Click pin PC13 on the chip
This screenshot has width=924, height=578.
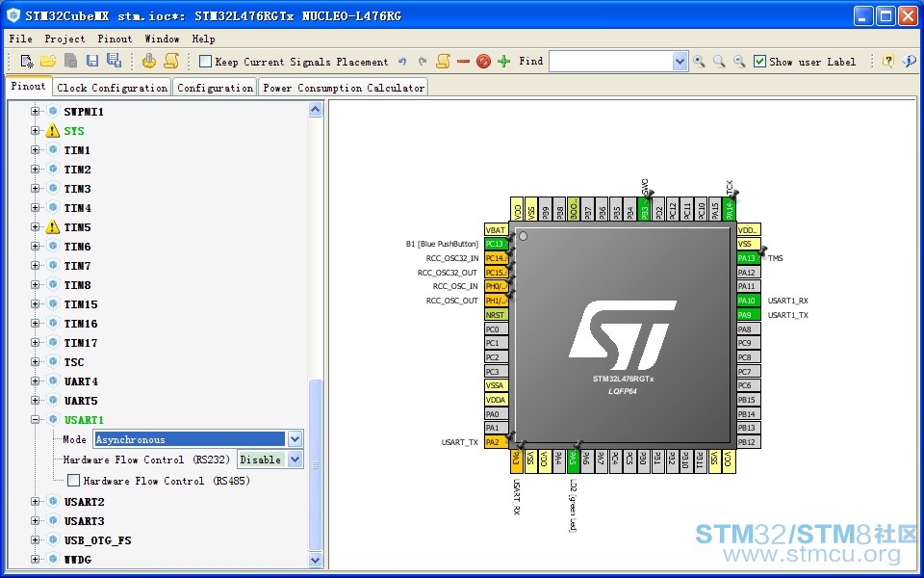tap(496, 244)
